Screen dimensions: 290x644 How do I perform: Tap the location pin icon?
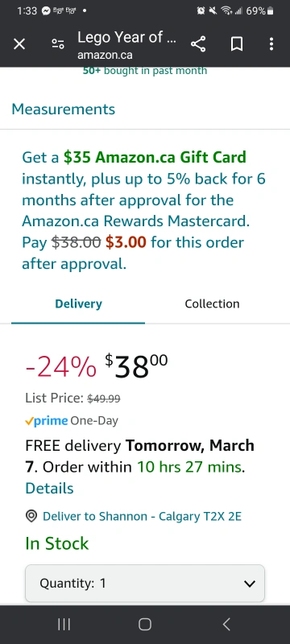point(31,516)
